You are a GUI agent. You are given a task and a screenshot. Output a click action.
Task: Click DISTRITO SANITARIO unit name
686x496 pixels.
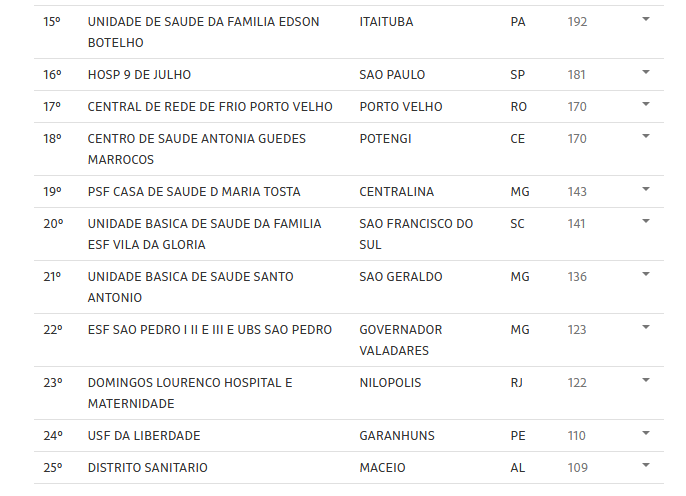point(147,468)
